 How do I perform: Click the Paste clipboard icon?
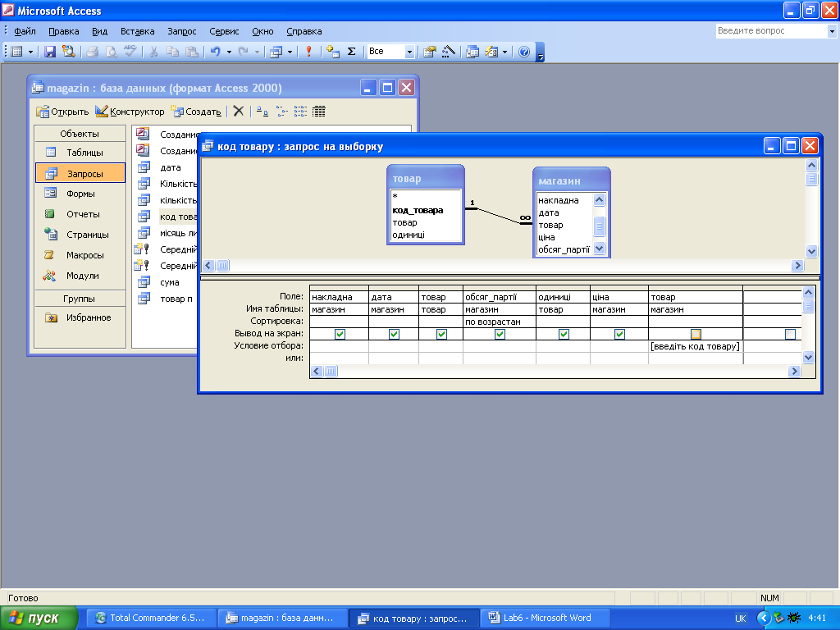[191, 52]
